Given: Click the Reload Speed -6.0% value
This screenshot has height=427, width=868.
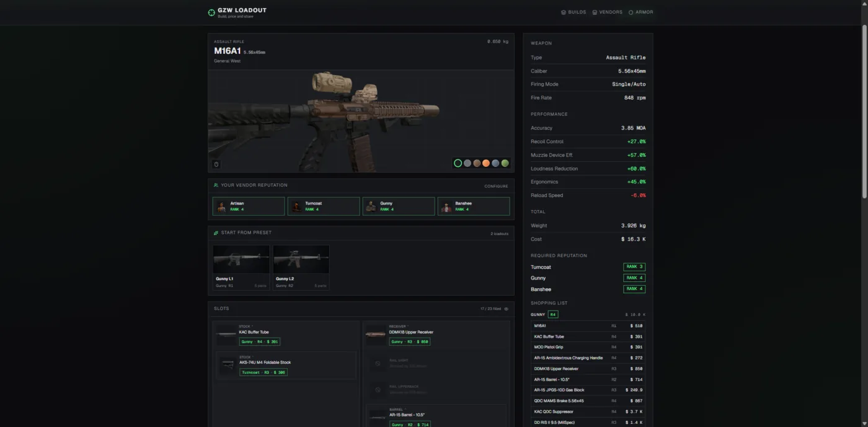Looking at the screenshot, I should 638,196.
